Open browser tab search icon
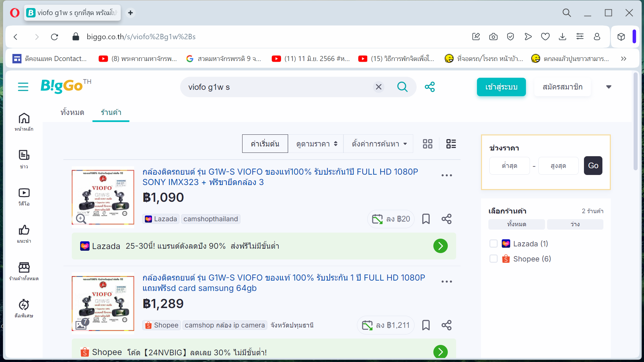Viewport: 644px width, 362px height. (x=567, y=13)
